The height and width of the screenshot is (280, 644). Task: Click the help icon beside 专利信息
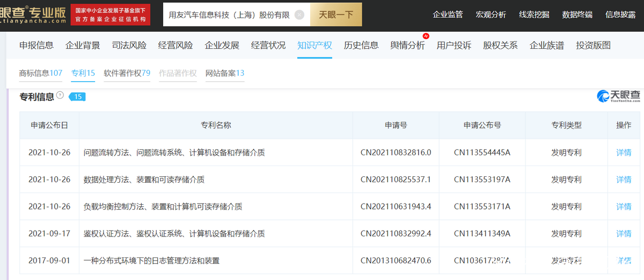point(60,96)
